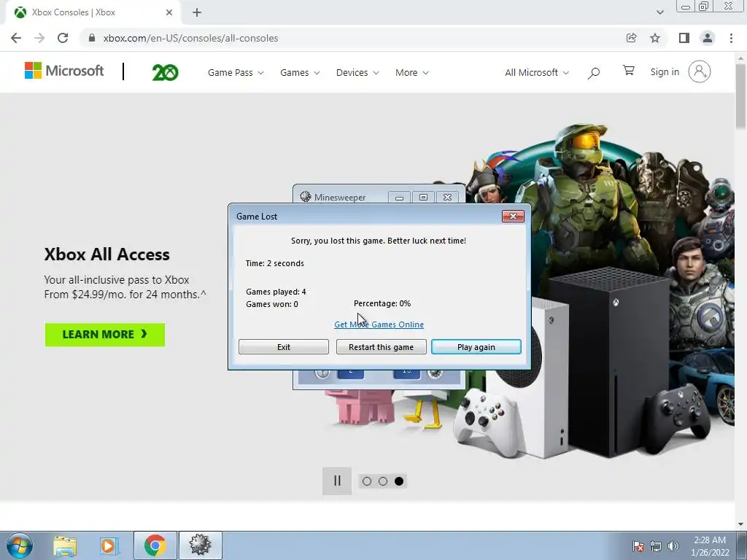This screenshot has height=560, width=747.
Task: Go back to the previous page
Action: [x=16, y=38]
